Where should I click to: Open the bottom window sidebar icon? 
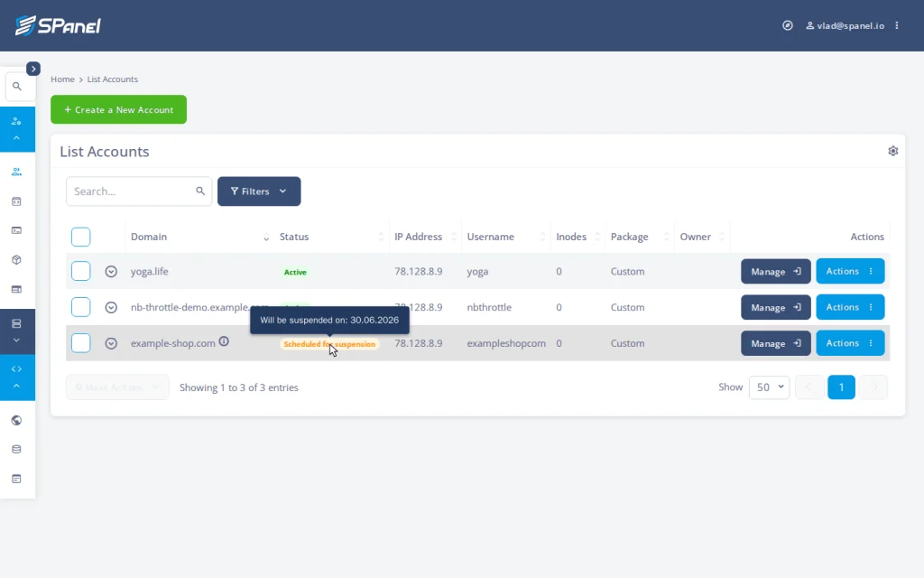pos(16,479)
